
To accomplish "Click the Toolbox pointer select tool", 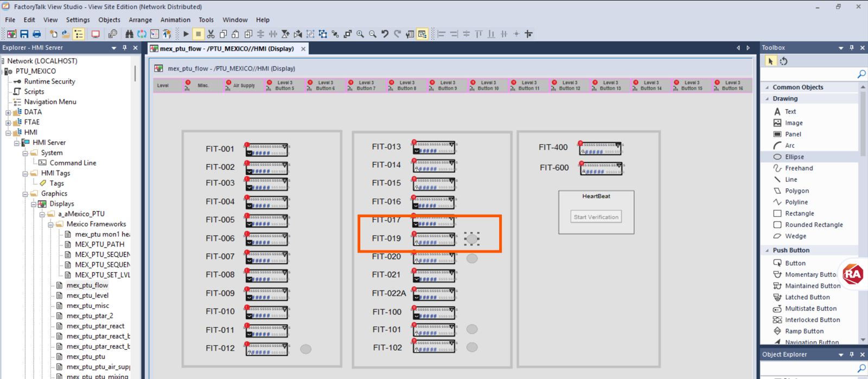I will [770, 61].
